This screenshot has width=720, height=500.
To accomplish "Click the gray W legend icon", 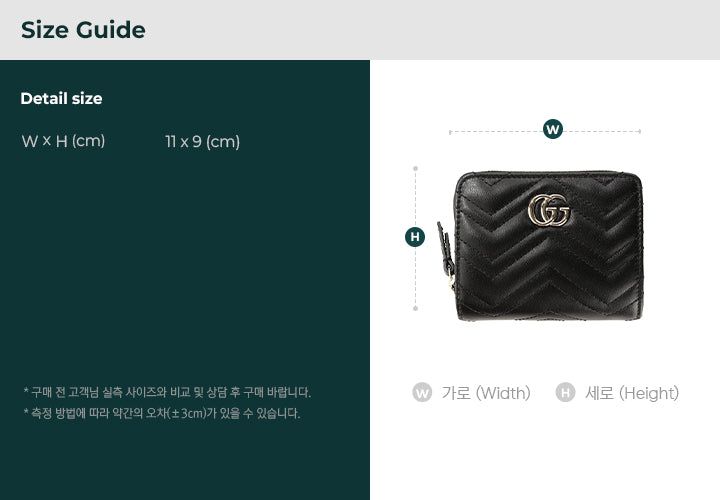I will pyautogui.click(x=422, y=393).
